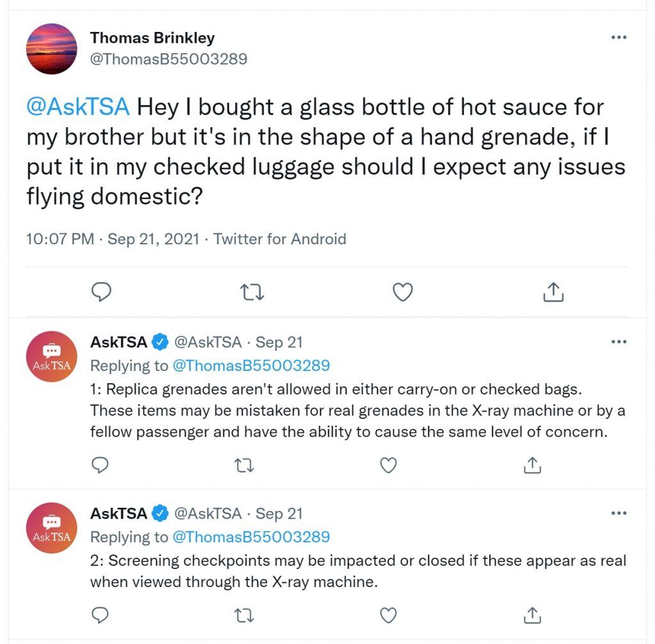This screenshot has height=644, width=655.
Task: Open more options on AskTSA's second reply
Action: click(619, 513)
